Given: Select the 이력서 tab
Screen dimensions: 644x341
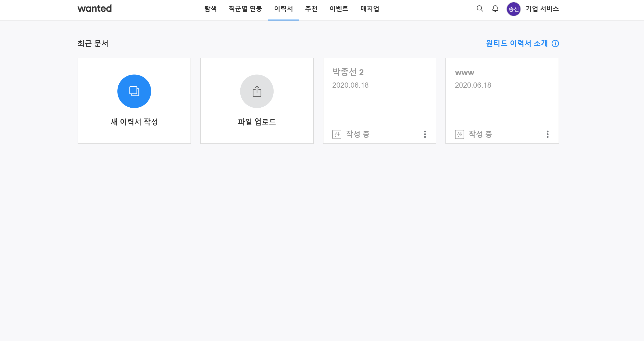Looking at the screenshot, I should click(x=283, y=9).
